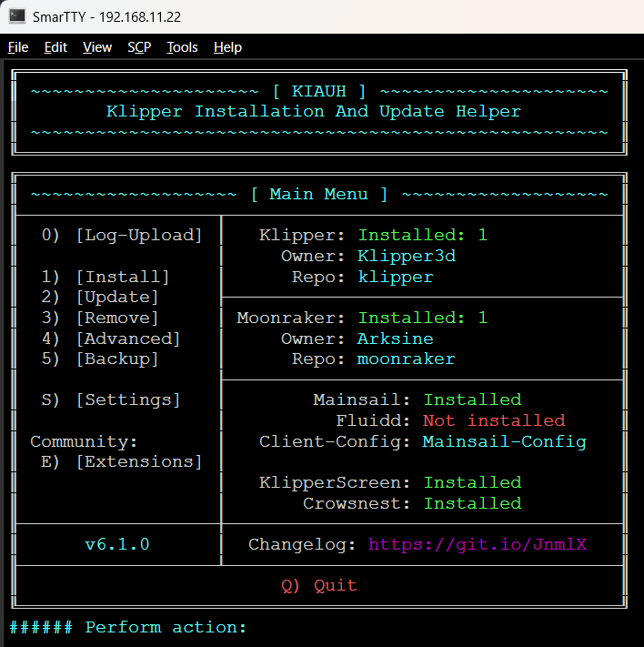Click the [Log-Upload] menu option
Image resolution: width=644 pixels, height=647 pixels.
click(138, 235)
